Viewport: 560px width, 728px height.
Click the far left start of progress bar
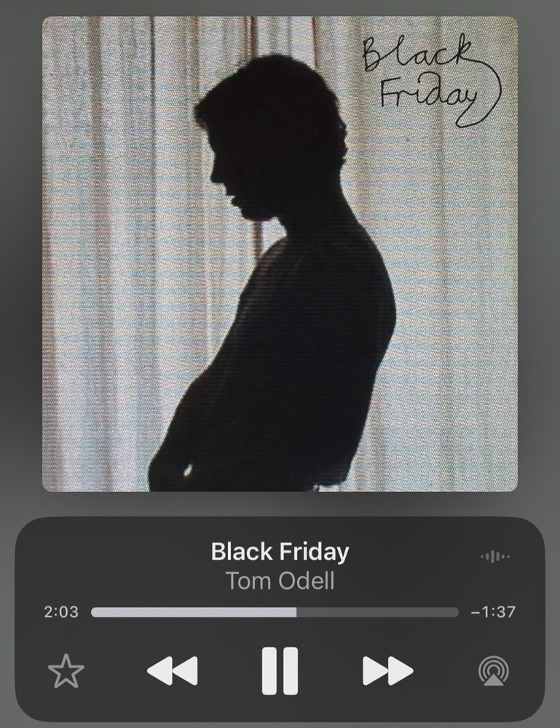[94, 612]
